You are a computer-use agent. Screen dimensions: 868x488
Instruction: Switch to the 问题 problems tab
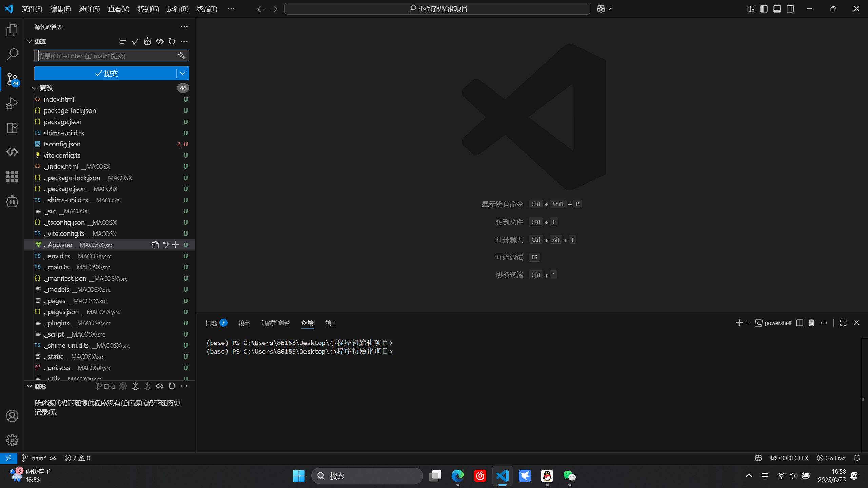[x=216, y=323]
